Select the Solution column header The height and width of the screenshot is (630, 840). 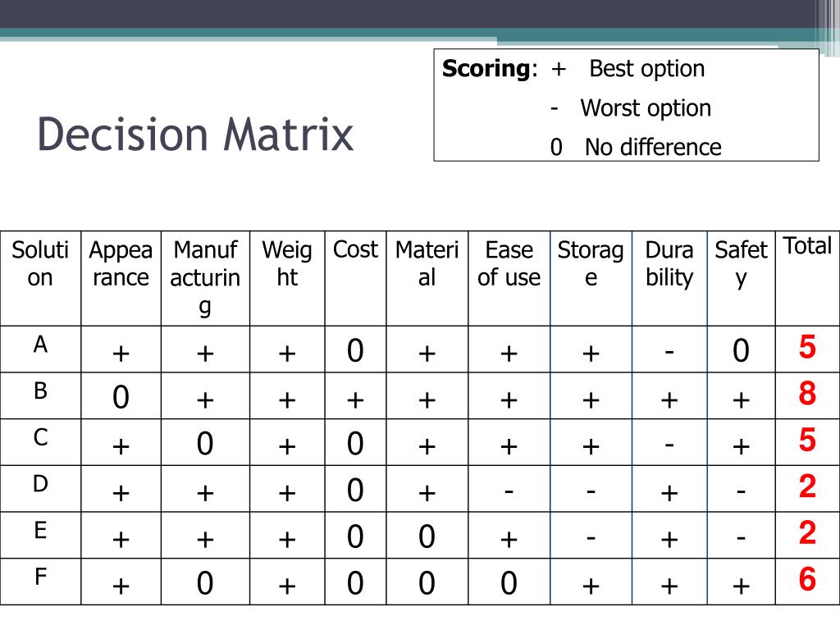pyautogui.click(x=41, y=279)
